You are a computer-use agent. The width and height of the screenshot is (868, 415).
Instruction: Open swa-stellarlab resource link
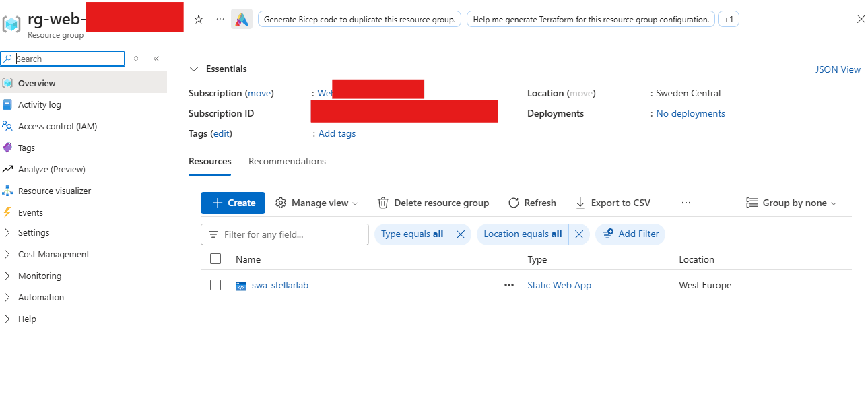coord(280,285)
